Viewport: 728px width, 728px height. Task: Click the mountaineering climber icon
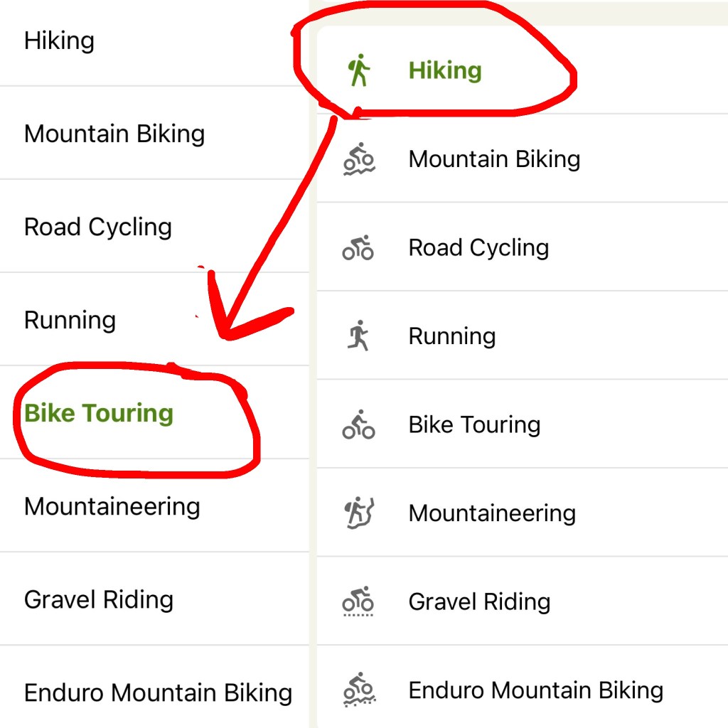click(359, 513)
